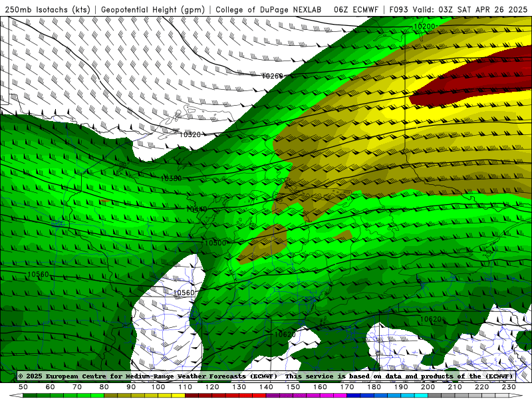Viewport: 532px width, 399px height.
Task: Click the dark blue swatch starting at 170
Action: 354,396
